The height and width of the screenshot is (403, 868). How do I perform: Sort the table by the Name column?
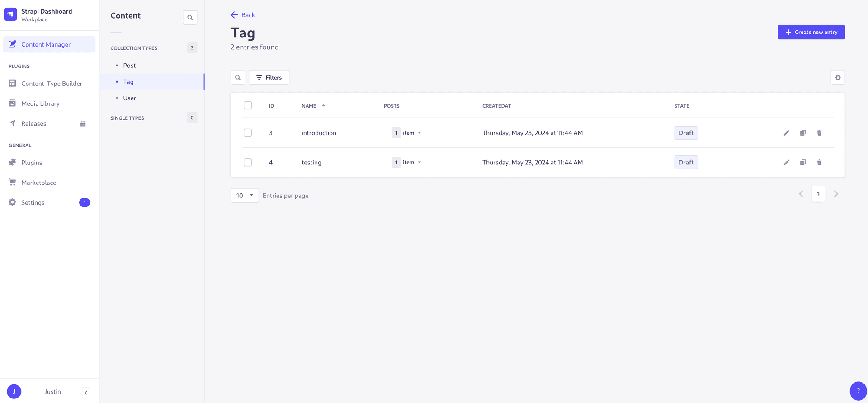pyautogui.click(x=309, y=106)
